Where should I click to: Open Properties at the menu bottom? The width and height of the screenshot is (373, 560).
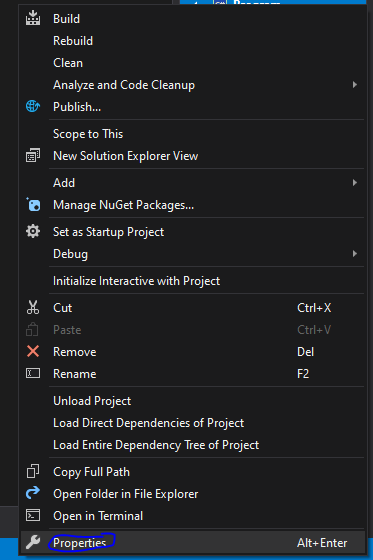click(192, 542)
